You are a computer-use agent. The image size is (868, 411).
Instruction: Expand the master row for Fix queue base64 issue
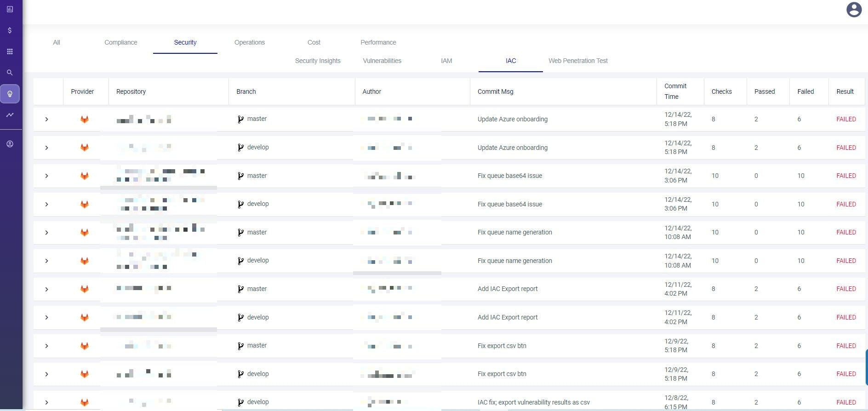(46, 176)
